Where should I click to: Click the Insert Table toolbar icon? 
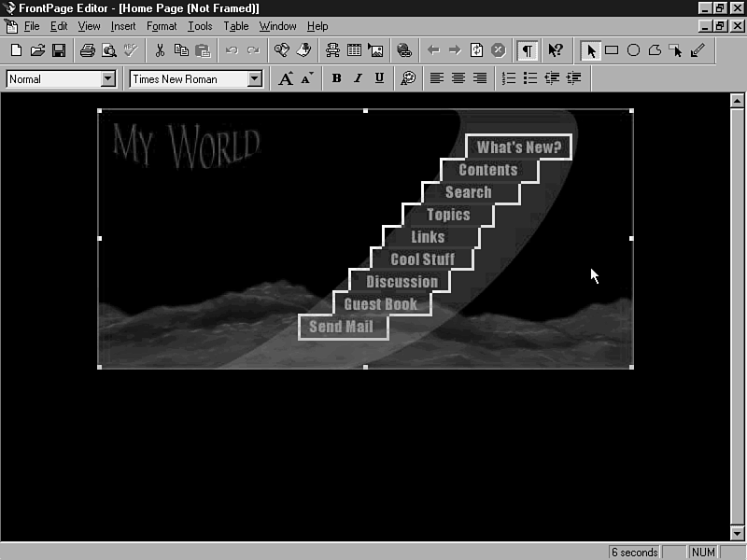pos(355,50)
